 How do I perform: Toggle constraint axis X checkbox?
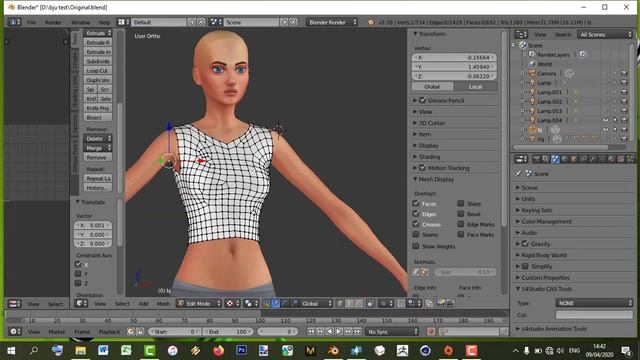[x=78, y=264]
